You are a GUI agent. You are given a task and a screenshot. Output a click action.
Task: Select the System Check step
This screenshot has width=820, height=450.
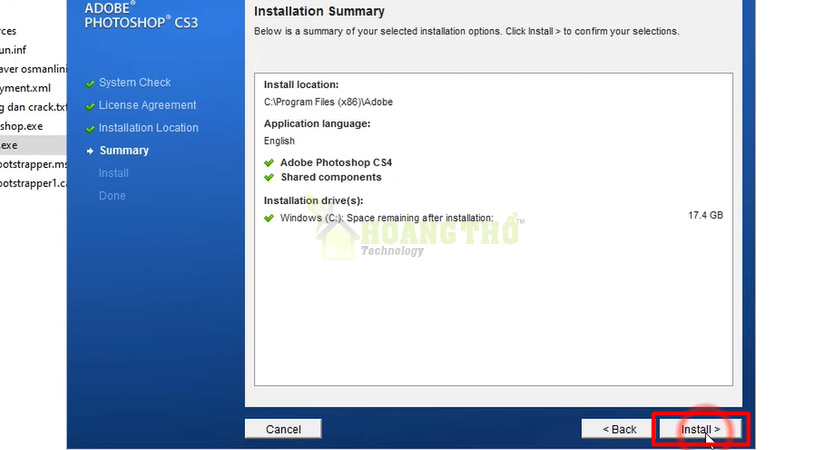(134, 83)
